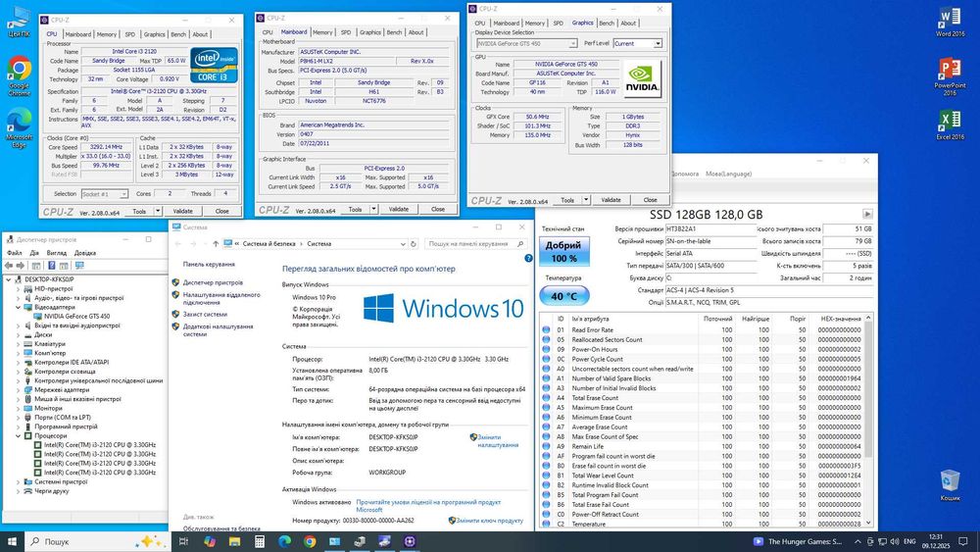Open Calculator from the taskbar
The width and height of the screenshot is (980, 552).
(260, 541)
